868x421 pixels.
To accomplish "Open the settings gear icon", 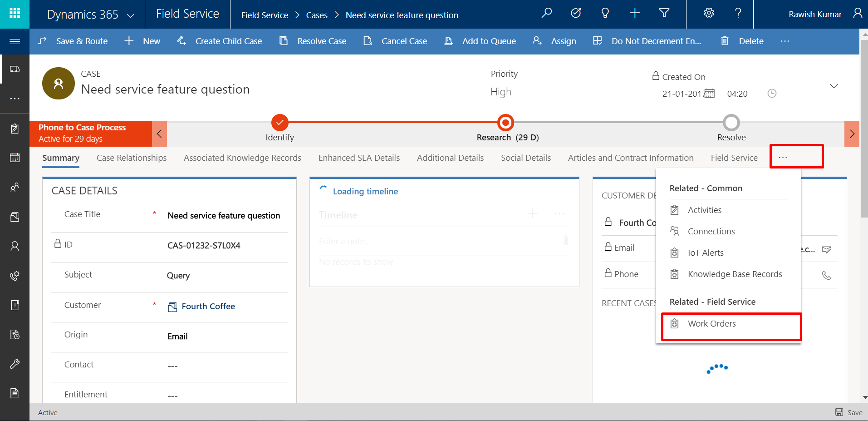I will coord(709,13).
